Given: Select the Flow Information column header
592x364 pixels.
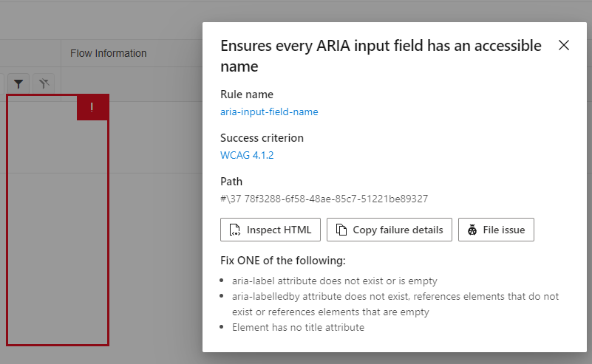Looking at the screenshot, I should pyautogui.click(x=109, y=53).
